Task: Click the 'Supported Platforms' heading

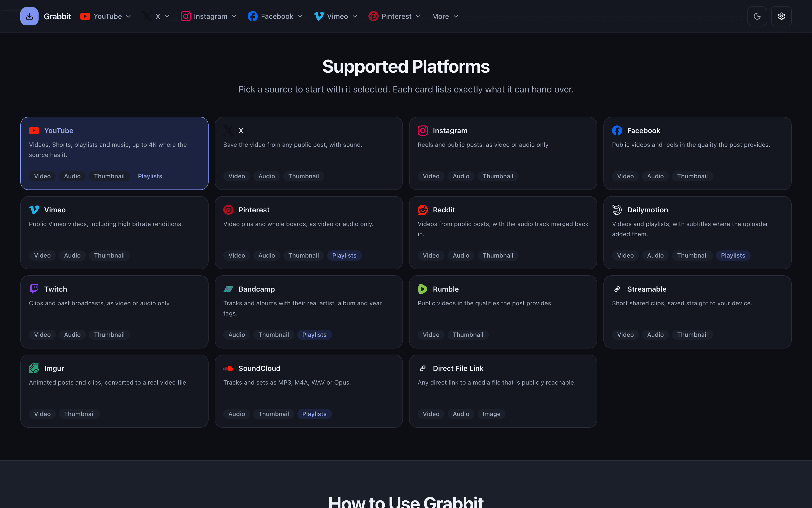Action: 406,67
